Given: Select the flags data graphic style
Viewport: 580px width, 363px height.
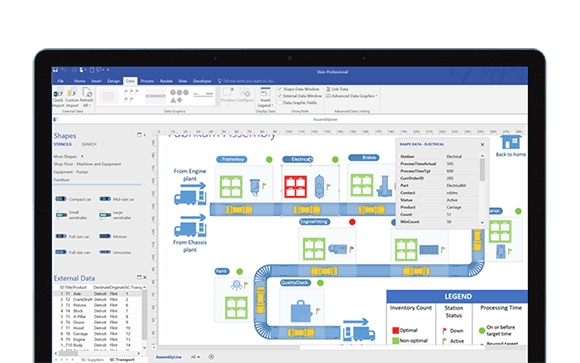Looking at the screenshot, I should click(131, 95).
